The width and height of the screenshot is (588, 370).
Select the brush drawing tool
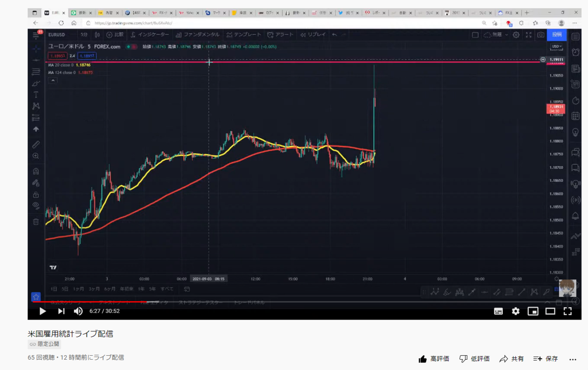[36, 83]
